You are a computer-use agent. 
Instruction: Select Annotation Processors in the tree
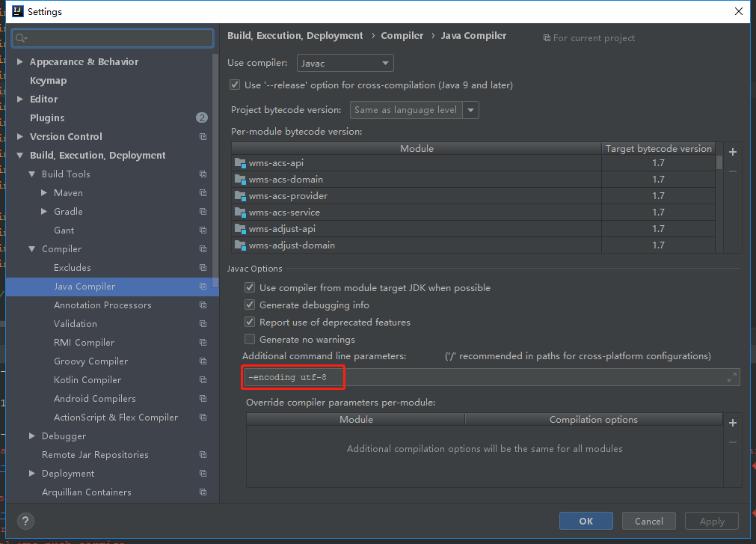[102, 305]
